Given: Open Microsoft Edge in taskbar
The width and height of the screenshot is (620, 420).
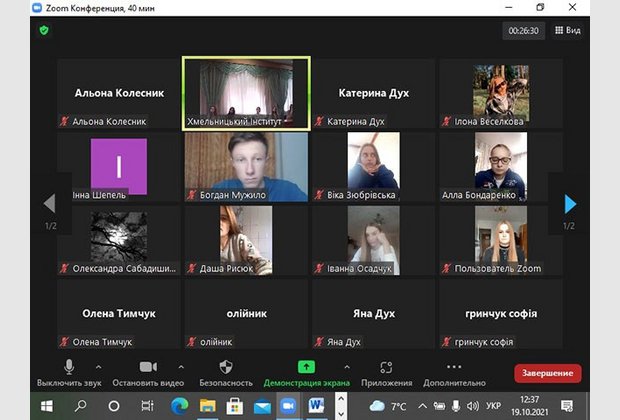Looking at the screenshot, I should pos(180,406).
